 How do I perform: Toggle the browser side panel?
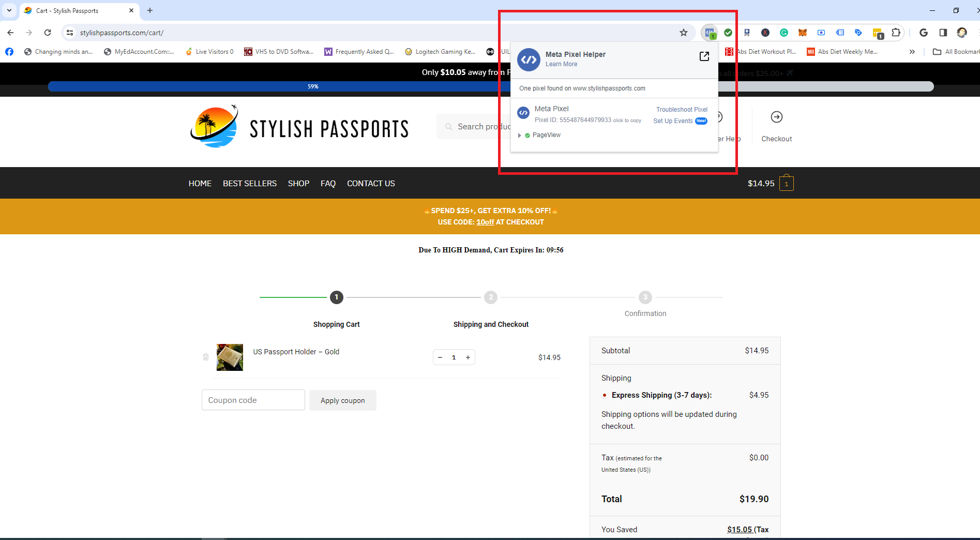[943, 33]
